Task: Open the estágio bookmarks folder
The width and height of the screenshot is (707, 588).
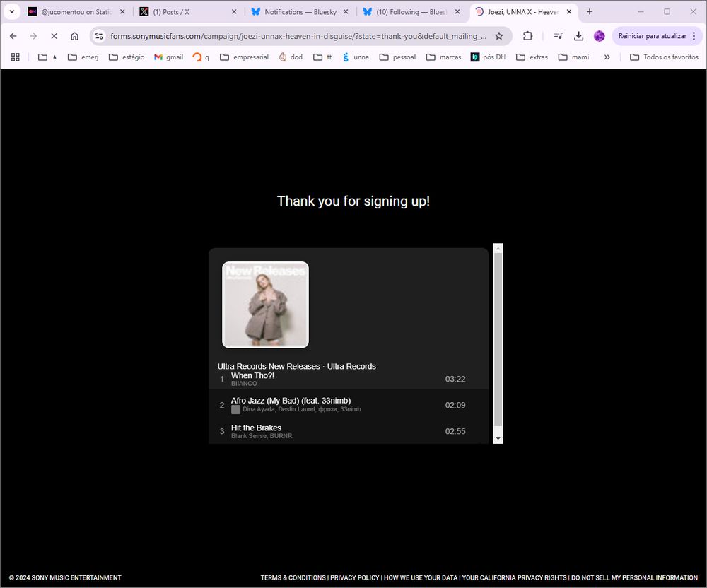Action: coord(127,57)
